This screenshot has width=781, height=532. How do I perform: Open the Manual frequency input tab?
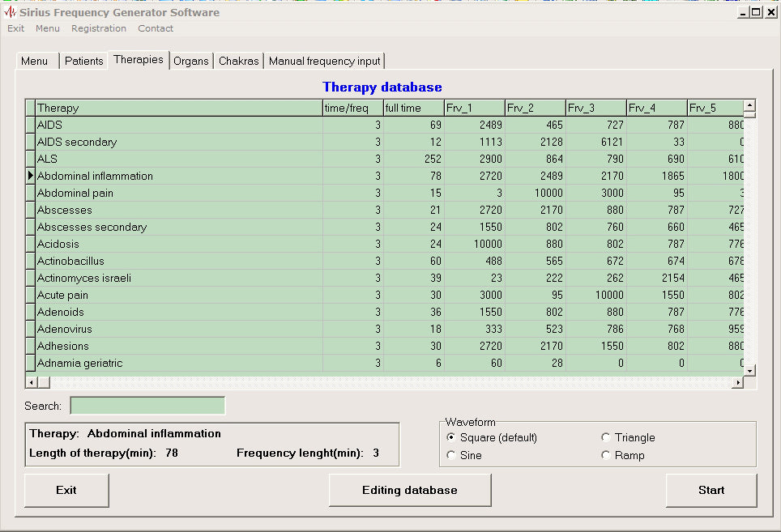pyautogui.click(x=324, y=61)
